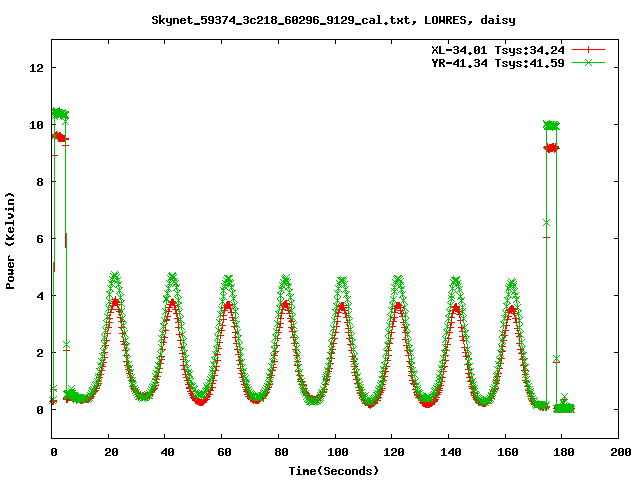
Task: Click the x-axis tick label 80
Action: pos(281,452)
